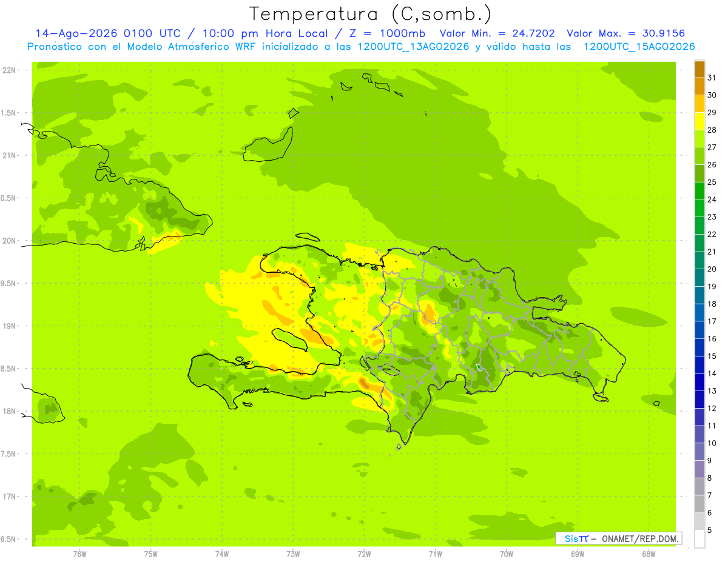Click the "76W" longitude axis label
Viewport: 728px width, 562px height.
coord(79,554)
